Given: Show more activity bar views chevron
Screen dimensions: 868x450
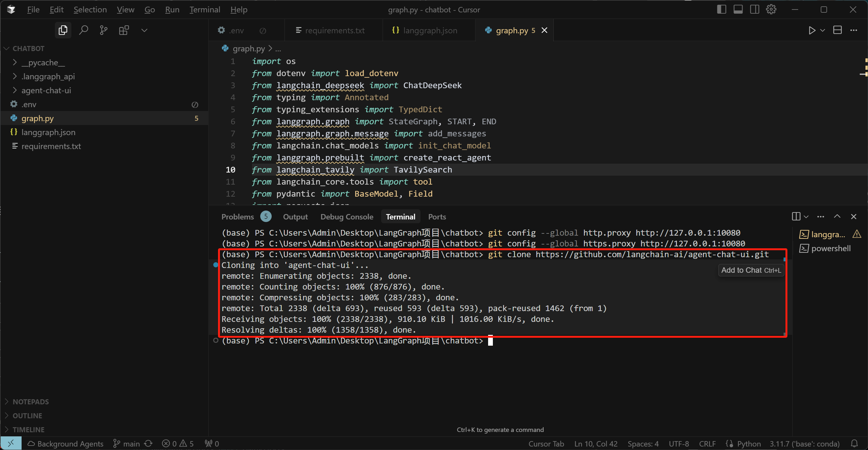Looking at the screenshot, I should 144,30.
